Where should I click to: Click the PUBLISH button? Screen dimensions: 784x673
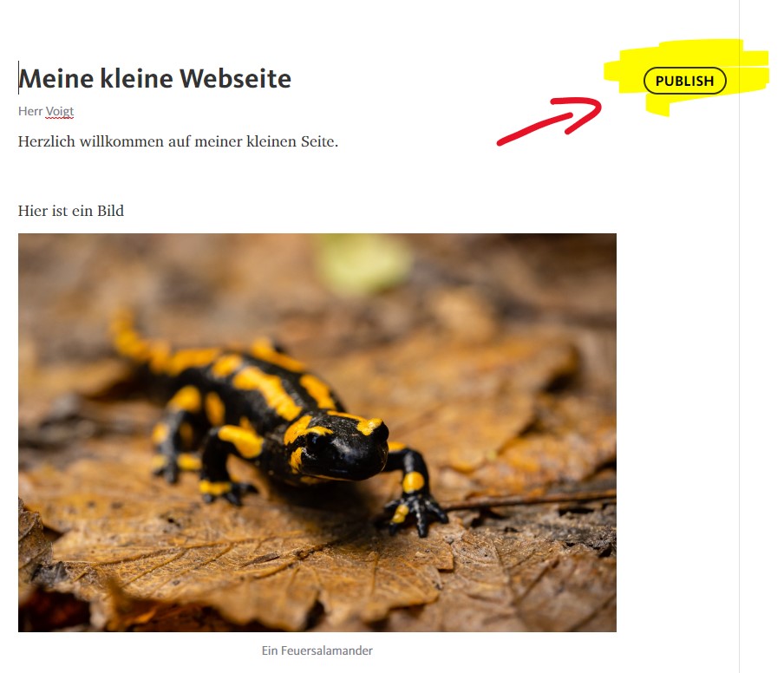coord(684,81)
